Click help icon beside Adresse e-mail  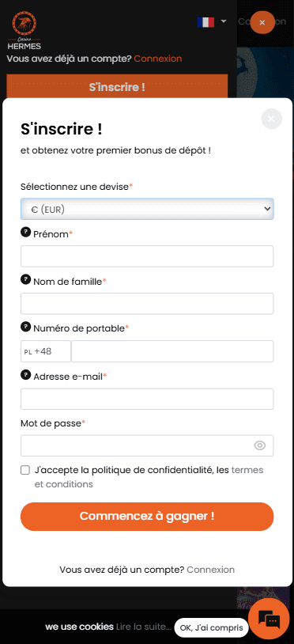(x=25, y=374)
